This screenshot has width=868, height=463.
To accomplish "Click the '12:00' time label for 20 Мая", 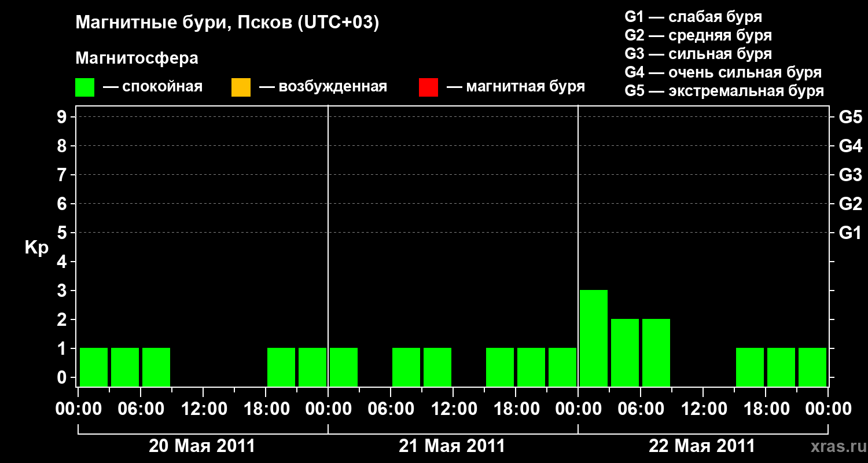I will tap(203, 409).
